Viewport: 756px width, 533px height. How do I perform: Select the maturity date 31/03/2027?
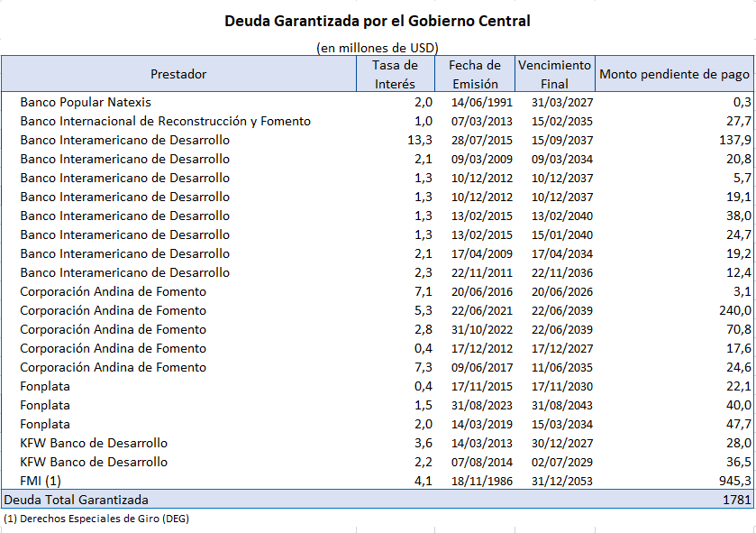coord(562,102)
